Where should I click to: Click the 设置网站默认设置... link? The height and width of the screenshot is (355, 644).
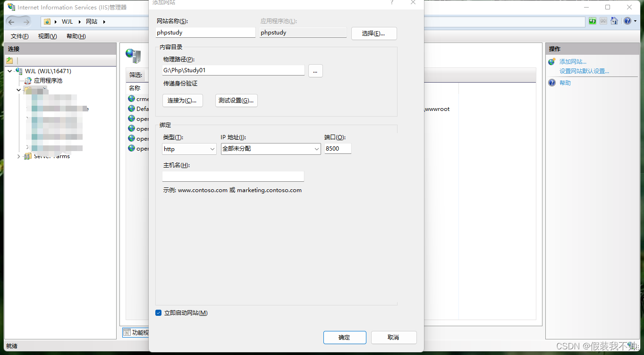[584, 71]
